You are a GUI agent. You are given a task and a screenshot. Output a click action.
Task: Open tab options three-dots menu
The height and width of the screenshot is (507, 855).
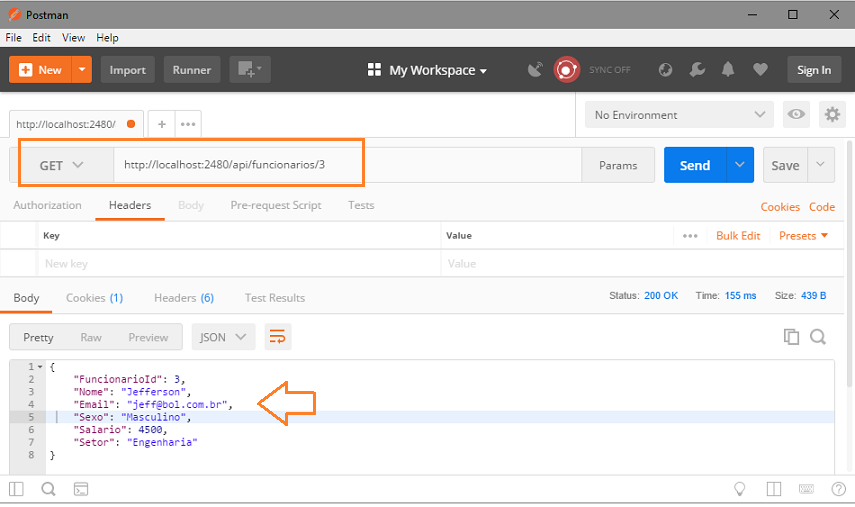(188, 124)
